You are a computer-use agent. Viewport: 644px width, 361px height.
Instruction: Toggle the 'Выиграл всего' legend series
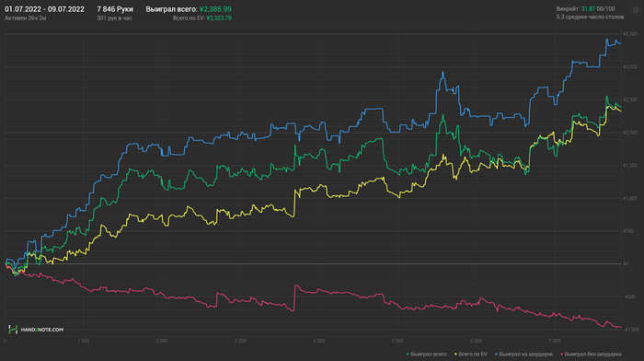tap(426, 354)
